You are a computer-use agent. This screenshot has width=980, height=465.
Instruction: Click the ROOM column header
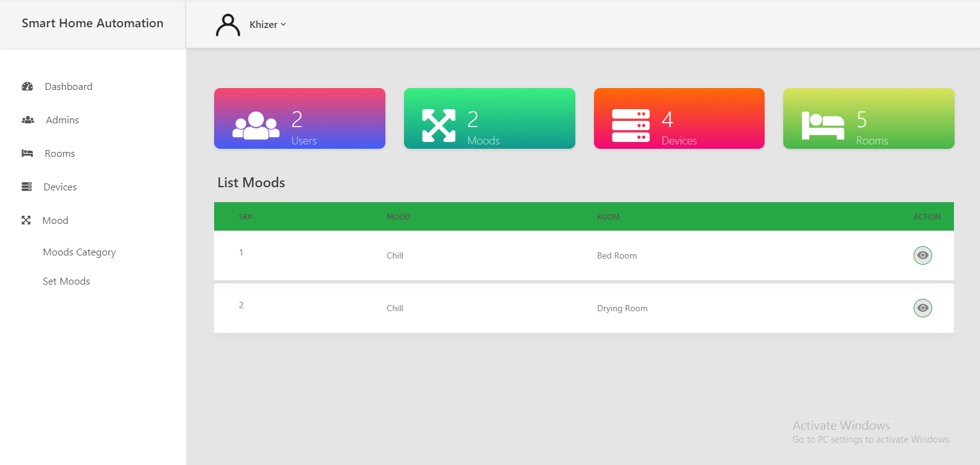click(608, 217)
